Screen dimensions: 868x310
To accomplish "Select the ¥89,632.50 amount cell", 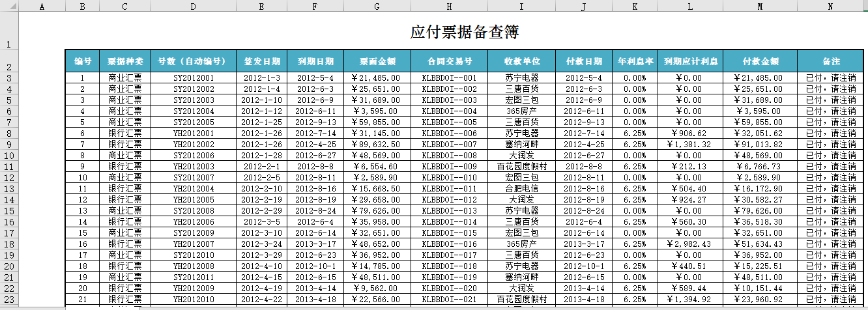I will [377, 144].
